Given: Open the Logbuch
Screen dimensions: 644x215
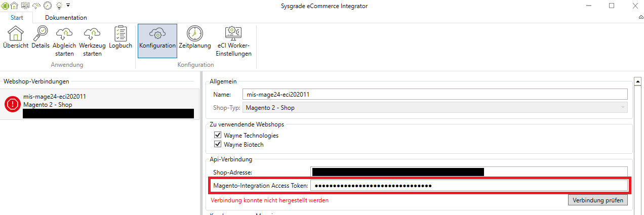Looking at the screenshot, I should point(120,38).
